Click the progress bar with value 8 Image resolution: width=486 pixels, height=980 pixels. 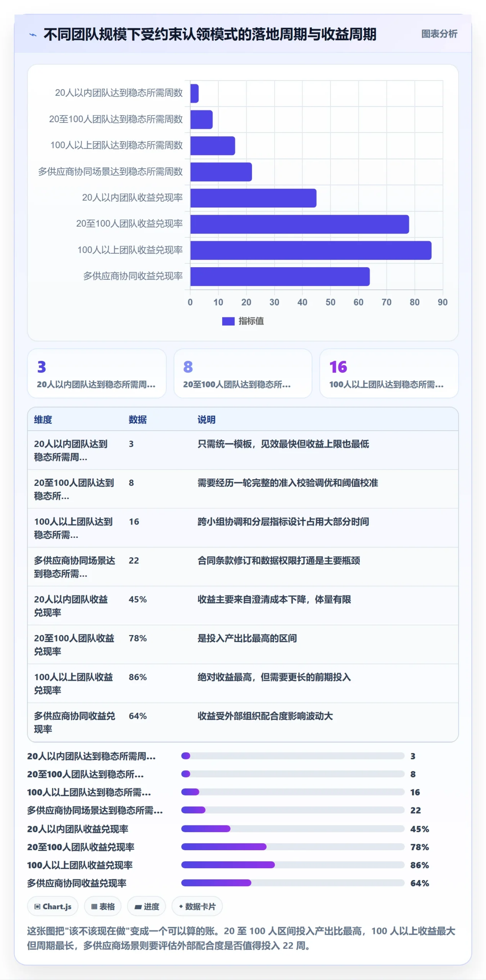(293, 774)
